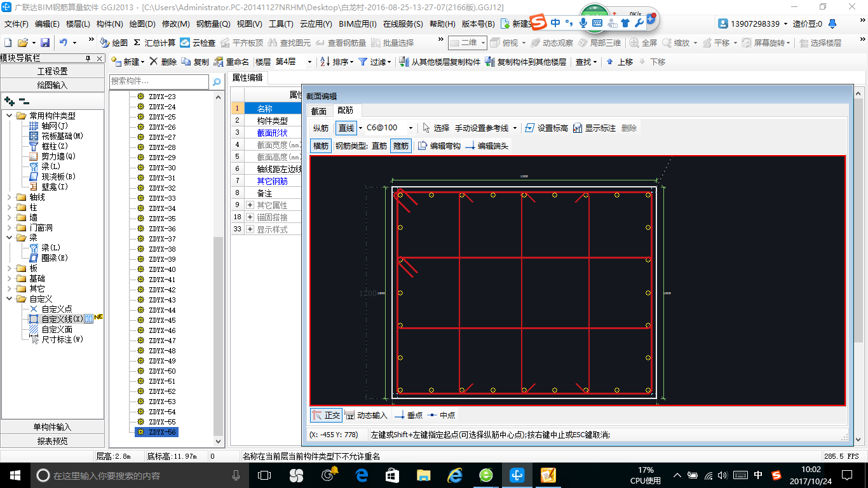Click 动态观察 orbit view tool

(x=552, y=43)
